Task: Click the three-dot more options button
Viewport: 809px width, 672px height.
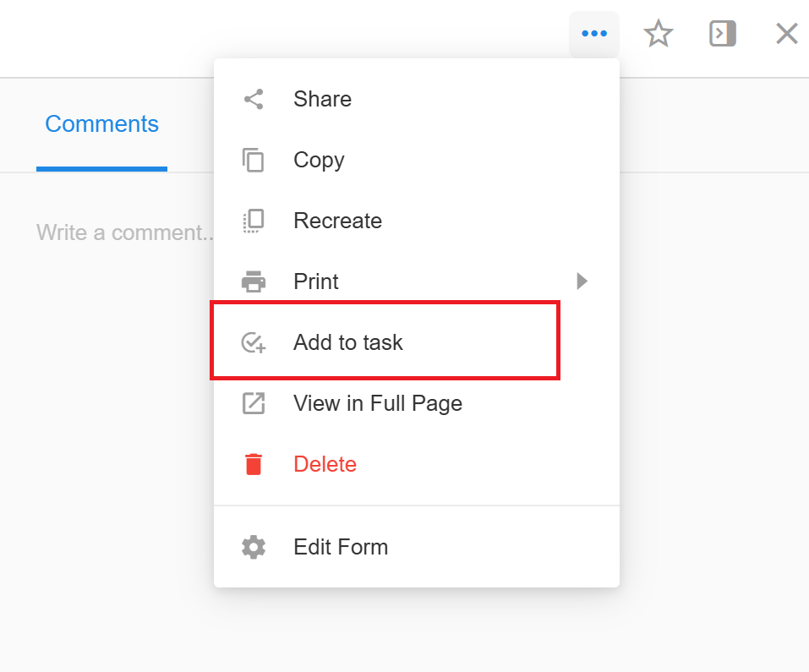Action: click(594, 34)
